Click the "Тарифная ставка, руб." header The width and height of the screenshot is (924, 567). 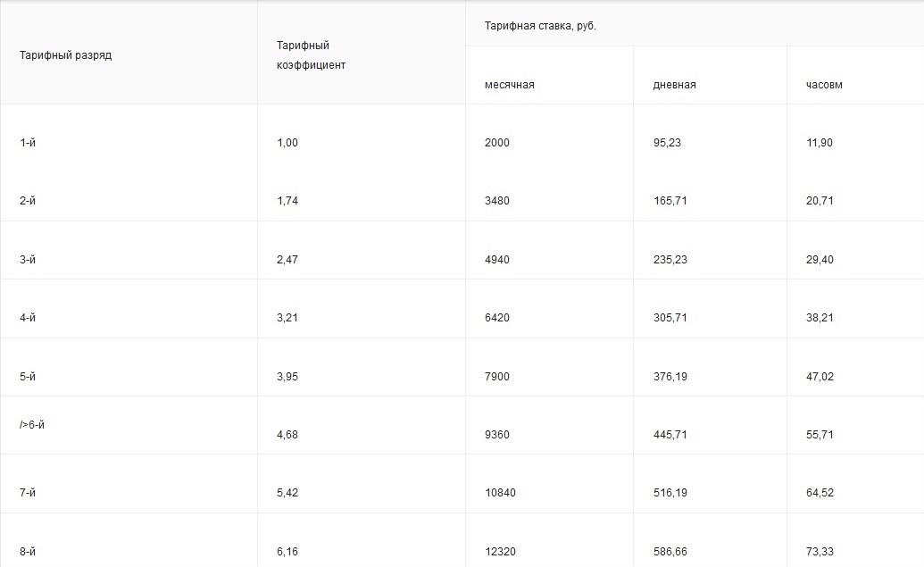(540, 26)
